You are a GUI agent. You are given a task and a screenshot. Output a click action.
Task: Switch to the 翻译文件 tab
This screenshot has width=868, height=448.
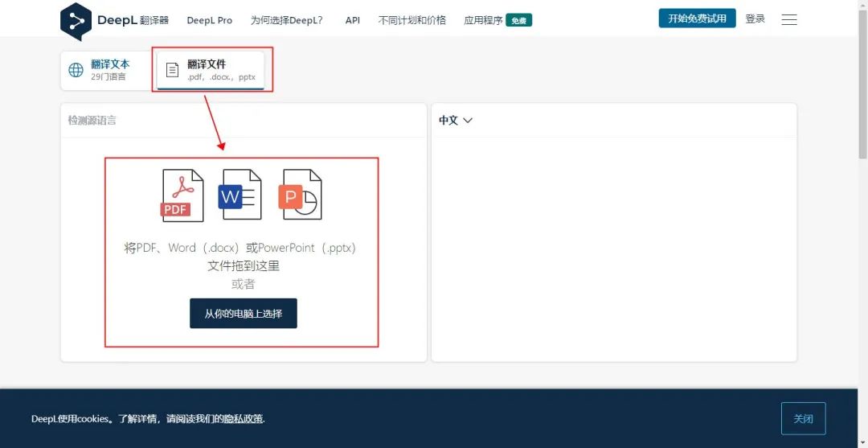211,70
